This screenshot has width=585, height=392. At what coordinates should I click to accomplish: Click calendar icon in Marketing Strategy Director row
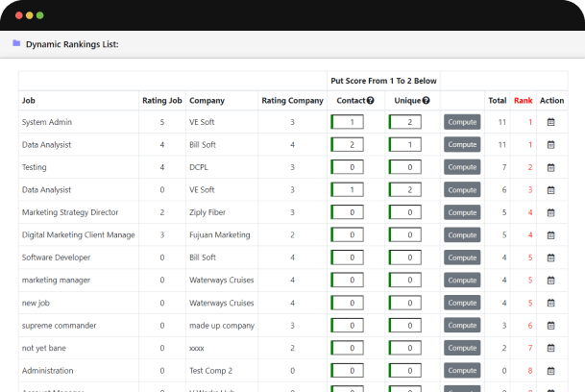click(x=551, y=212)
